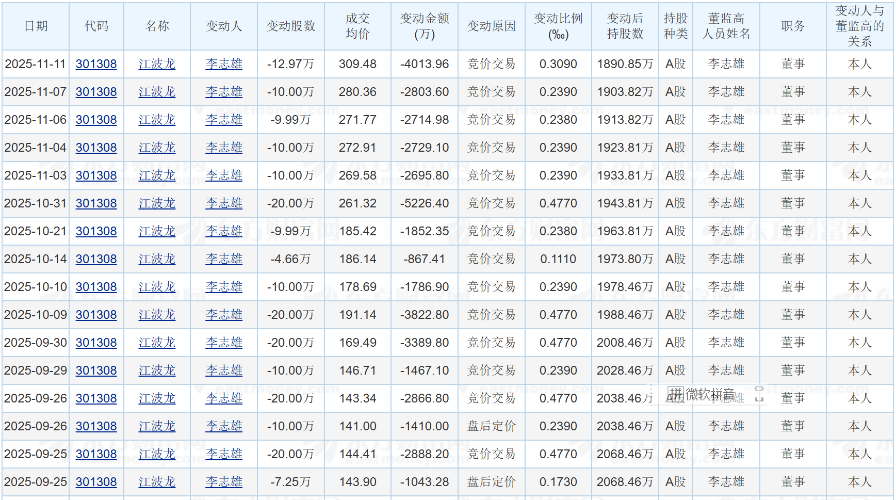Select the date cell 2025-11-11
This screenshot has height=500, width=896.
tap(35, 64)
